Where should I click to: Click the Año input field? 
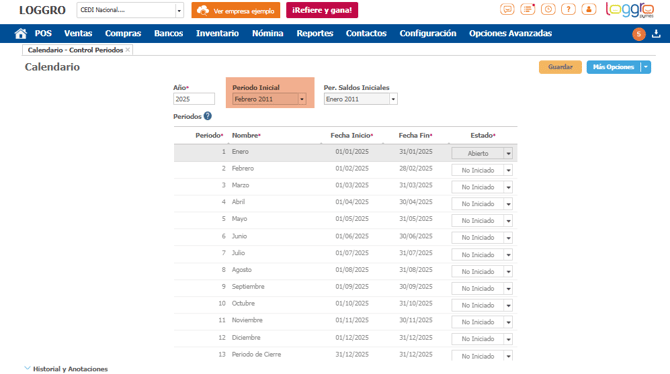click(x=194, y=99)
